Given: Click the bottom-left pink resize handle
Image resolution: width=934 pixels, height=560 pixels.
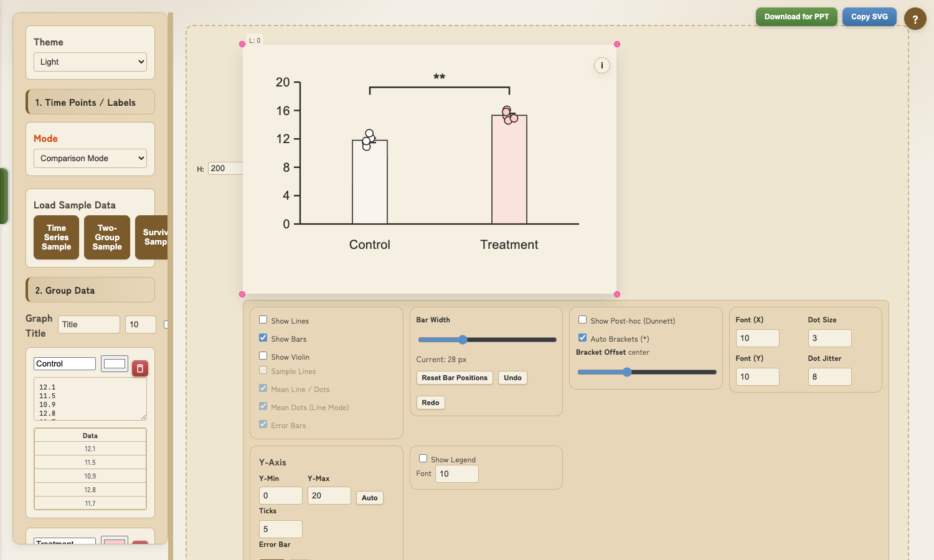Looking at the screenshot, I should (x=242, y=294).
